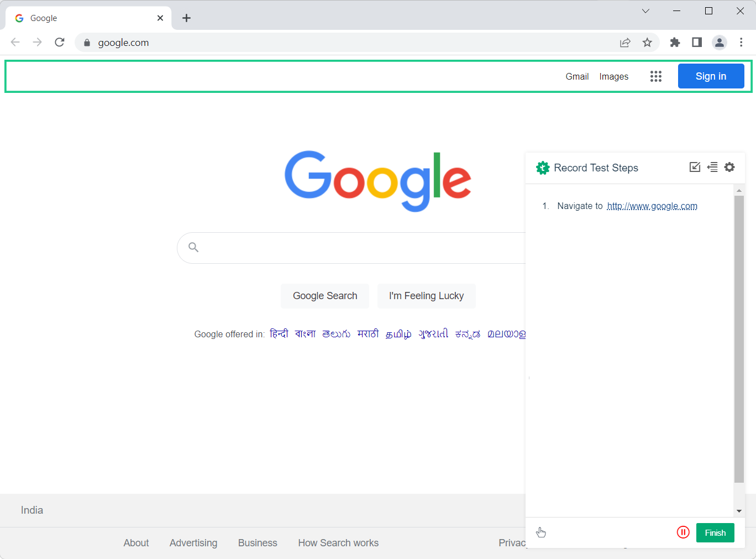The image size is (756, 559).
Task: Maximize the Chrome window
Action: click(x=708, y=11)
